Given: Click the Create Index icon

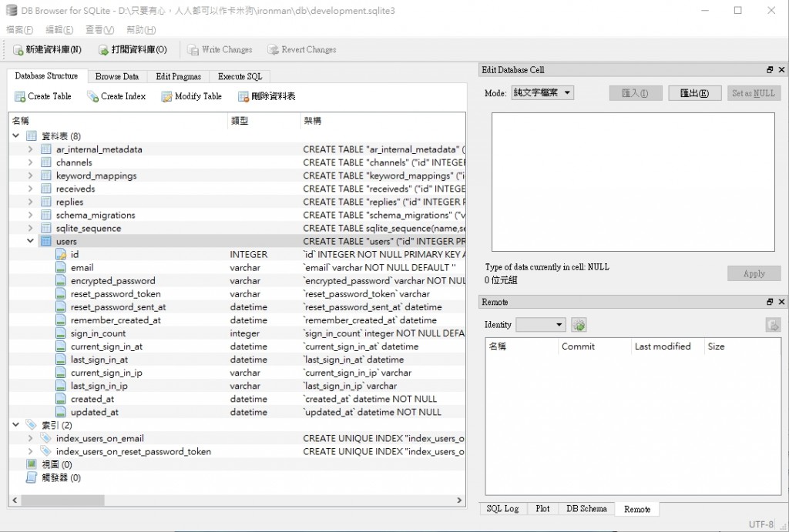Looking at the screenshot, I should coord(92,96).
